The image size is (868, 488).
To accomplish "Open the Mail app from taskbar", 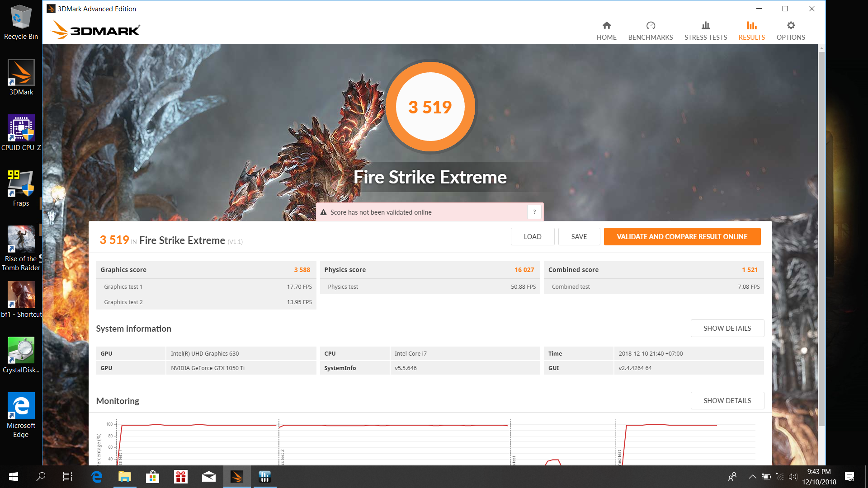I will 209,477.
